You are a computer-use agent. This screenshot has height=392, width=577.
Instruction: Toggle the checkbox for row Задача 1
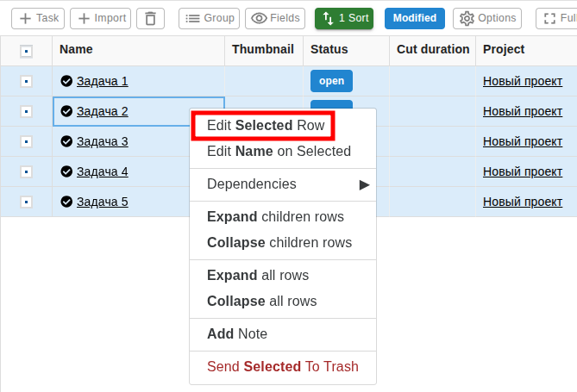coord(26,81)
